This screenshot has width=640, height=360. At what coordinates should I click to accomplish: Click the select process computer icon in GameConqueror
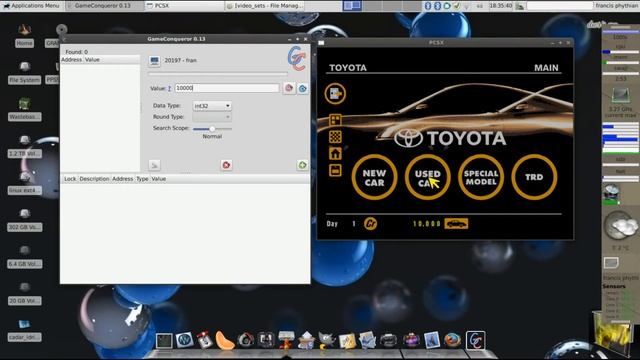pyautogui.click(x=154, y=61)
